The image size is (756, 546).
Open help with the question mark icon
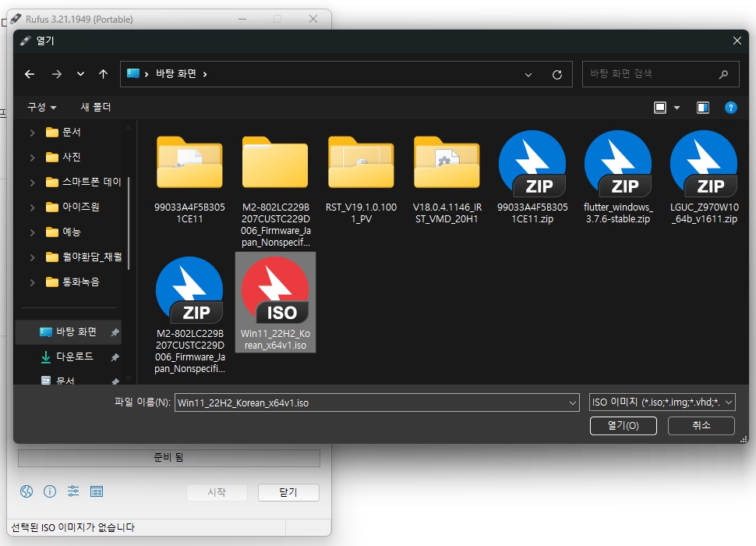click(x=731, y=108)
